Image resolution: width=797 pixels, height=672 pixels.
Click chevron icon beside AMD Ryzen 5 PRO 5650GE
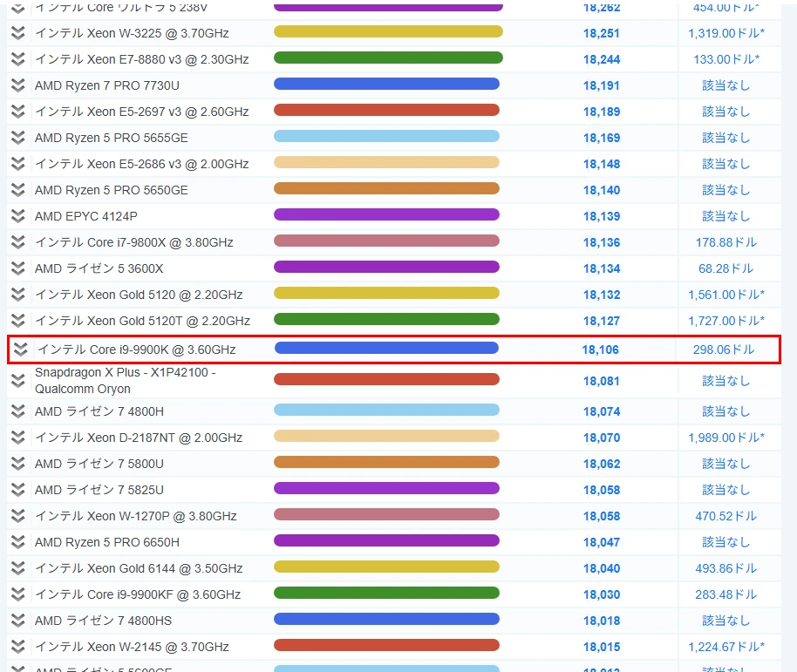click(x=17, y=190)
